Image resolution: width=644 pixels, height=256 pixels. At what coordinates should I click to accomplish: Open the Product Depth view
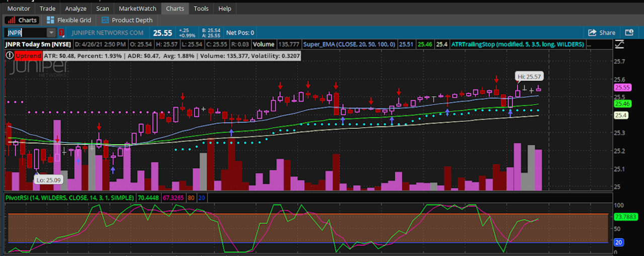click(127, 20)
